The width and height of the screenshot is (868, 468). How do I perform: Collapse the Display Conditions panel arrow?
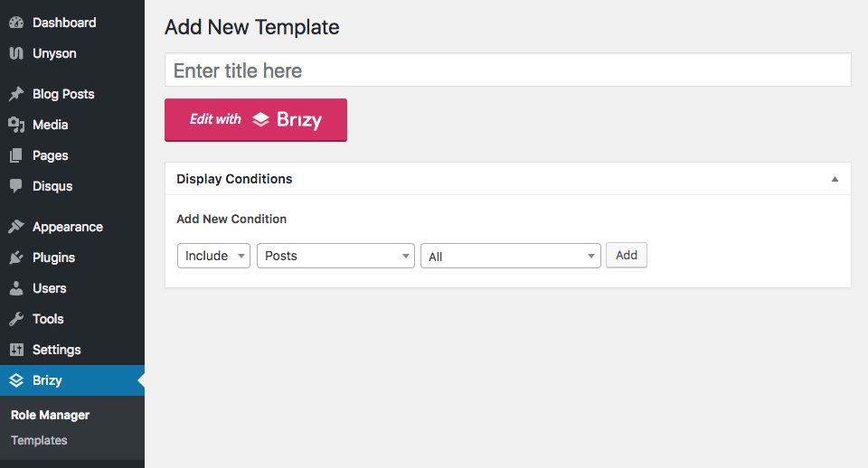pos(835,179)
